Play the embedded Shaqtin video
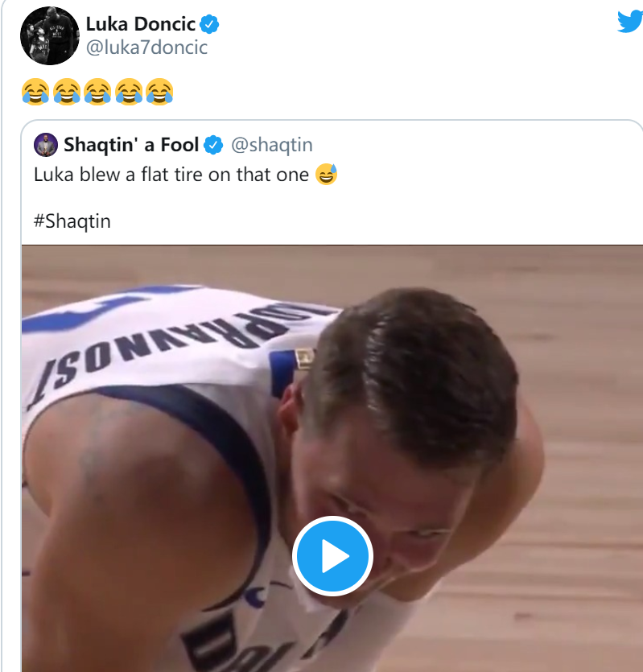643x672 pixels. (x=332, y=556)
